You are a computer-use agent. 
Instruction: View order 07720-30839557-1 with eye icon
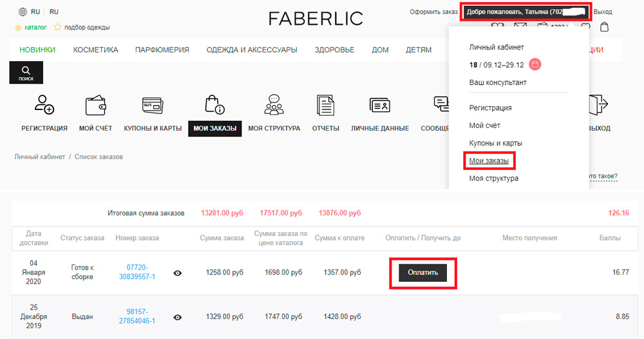click(x=178, y=273)
